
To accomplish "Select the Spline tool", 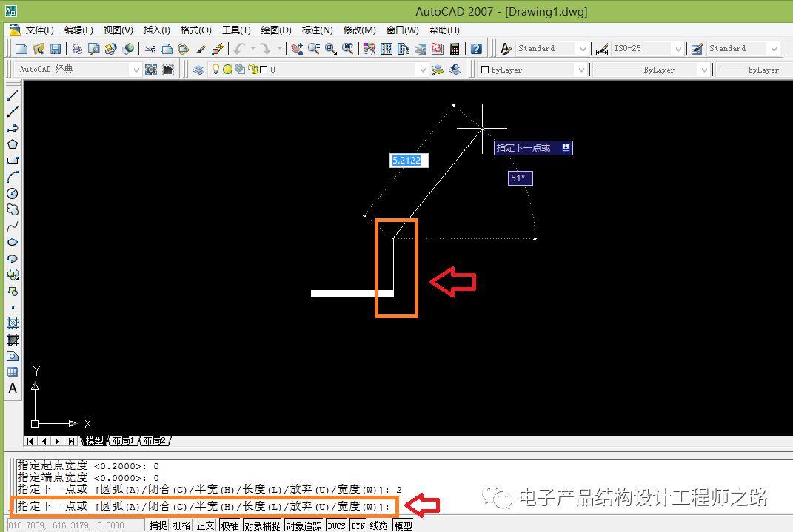I will pyautogui.click(x=13, y=226).
